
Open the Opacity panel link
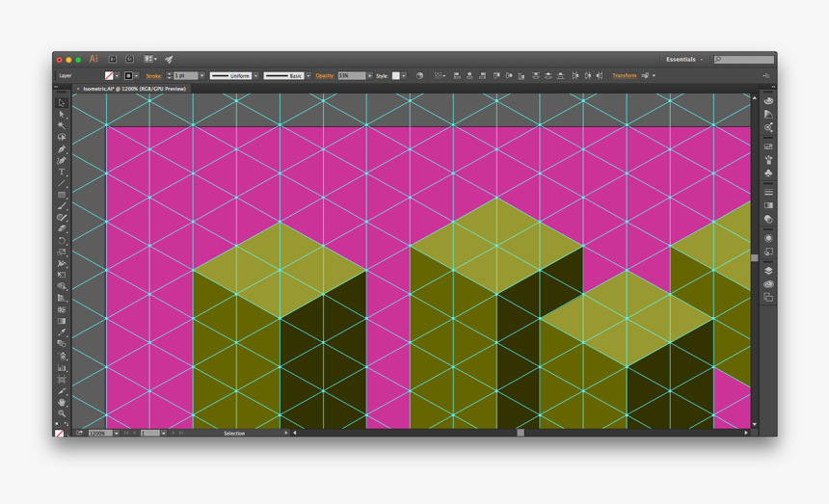[325, 75]
